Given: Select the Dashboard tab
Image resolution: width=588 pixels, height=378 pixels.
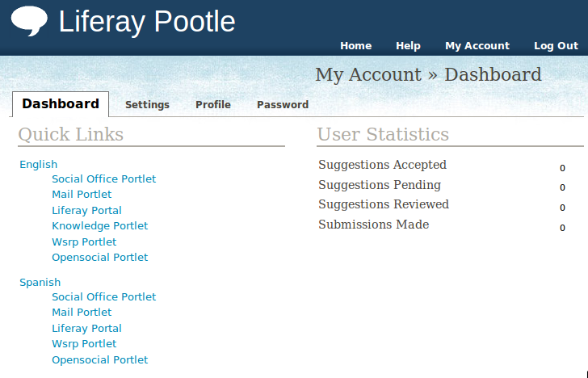Looking at the screenshot, I should pyautogui.click(x=61, y=104).
